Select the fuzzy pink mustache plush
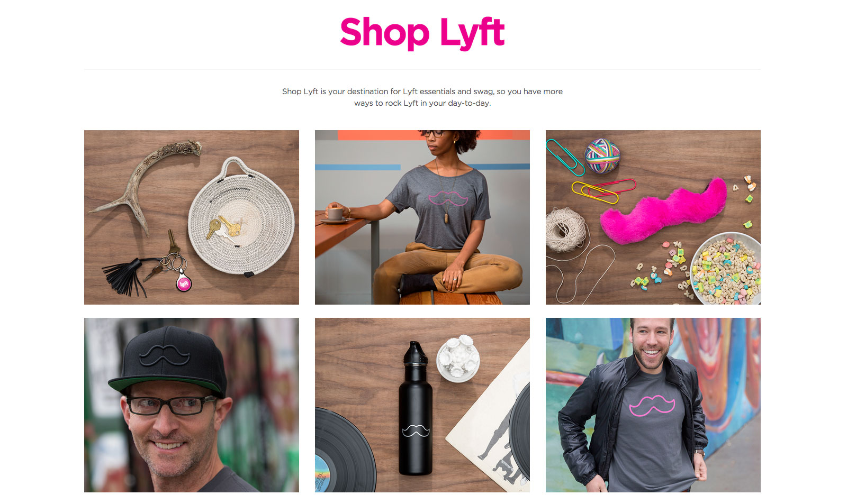This screenshot has width=847, height=504. point(664,212)
